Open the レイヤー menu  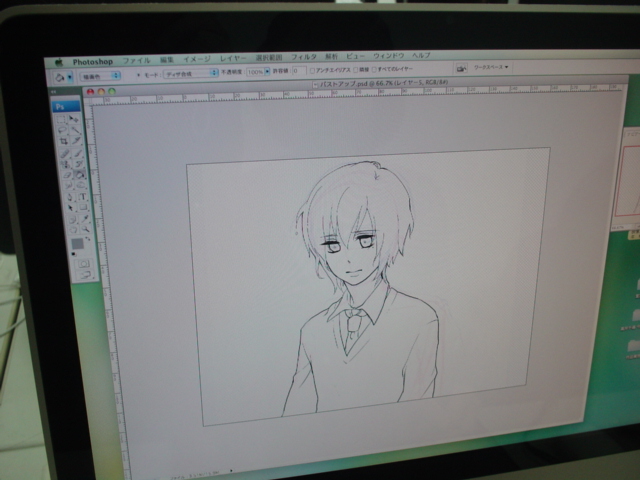[x=233, y=58]
